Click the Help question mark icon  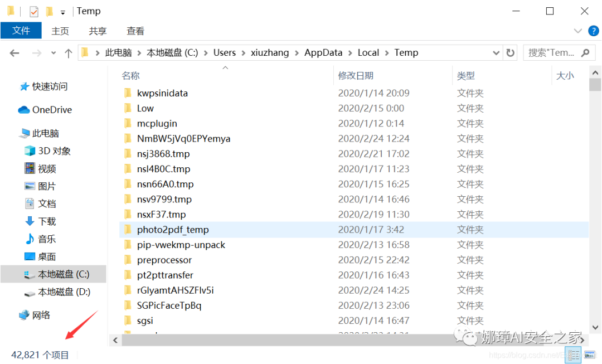coord(594,31)
